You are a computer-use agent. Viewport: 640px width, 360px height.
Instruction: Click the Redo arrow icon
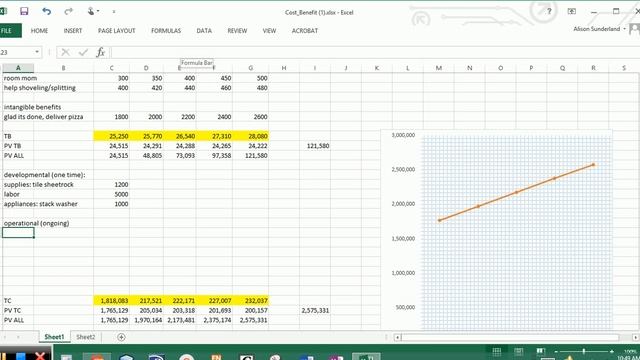point(68,11)
